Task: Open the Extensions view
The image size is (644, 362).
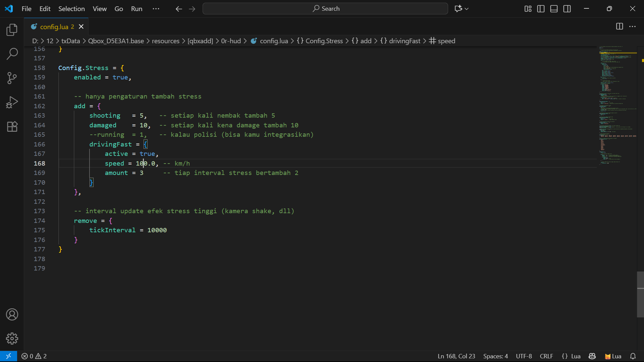Action: tap(12, 126)
